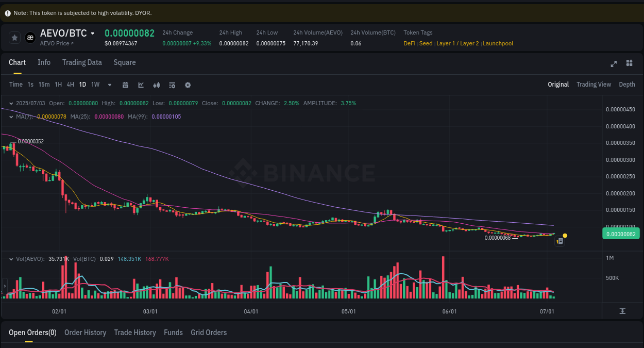Screen dimensions: 644x348
Task: Open the technical indicators icon
Action: pyautogui.click(x=172, y=85)
